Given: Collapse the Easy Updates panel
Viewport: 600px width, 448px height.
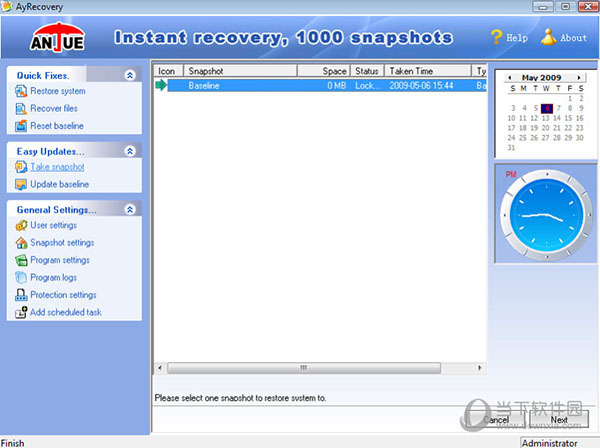Looking at the screenshot, I should [x=130, y=151].
